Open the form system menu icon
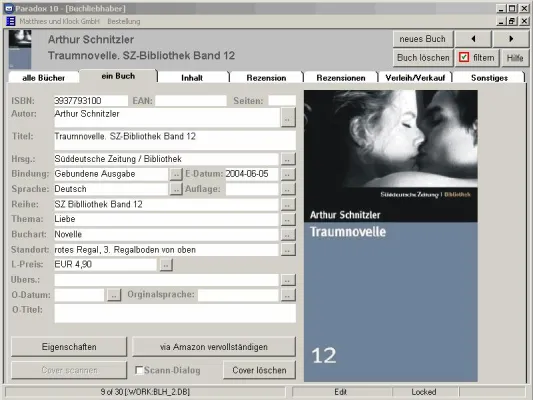 coord(11,21)
